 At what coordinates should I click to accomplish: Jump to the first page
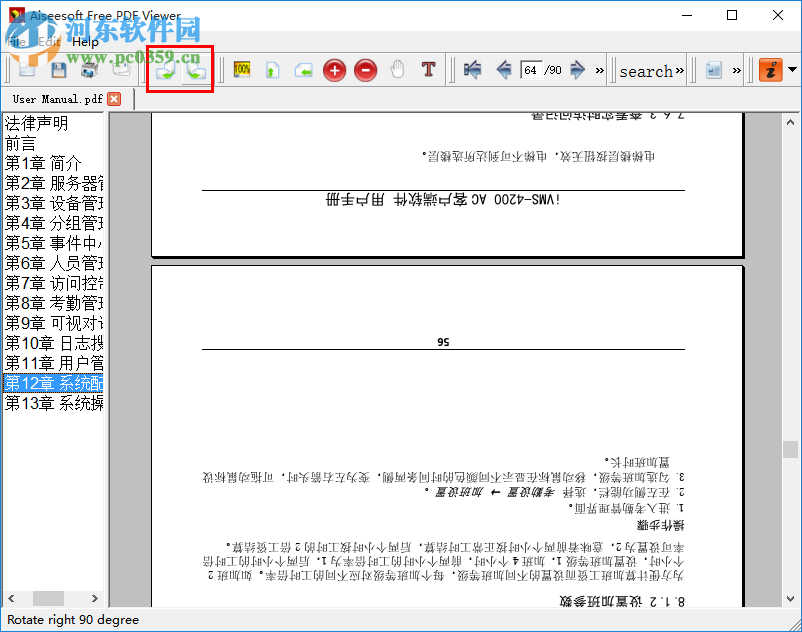pos(473,70)
